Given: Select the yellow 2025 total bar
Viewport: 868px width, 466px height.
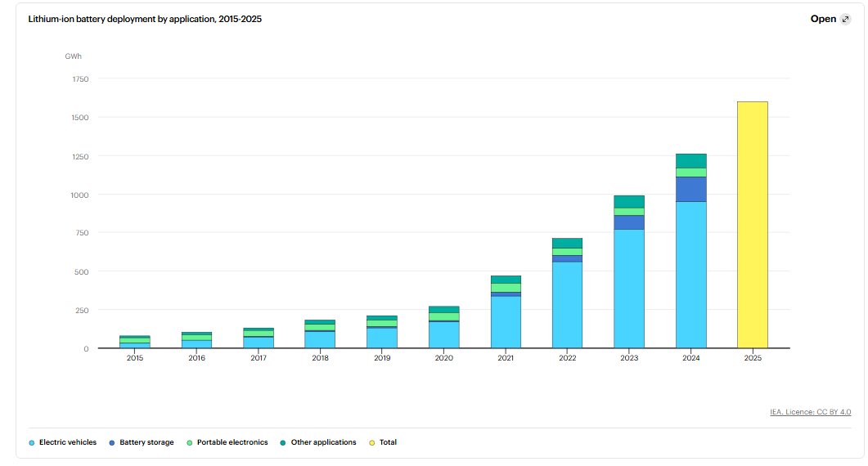Looking at the screenshot, I should [752, 225].
